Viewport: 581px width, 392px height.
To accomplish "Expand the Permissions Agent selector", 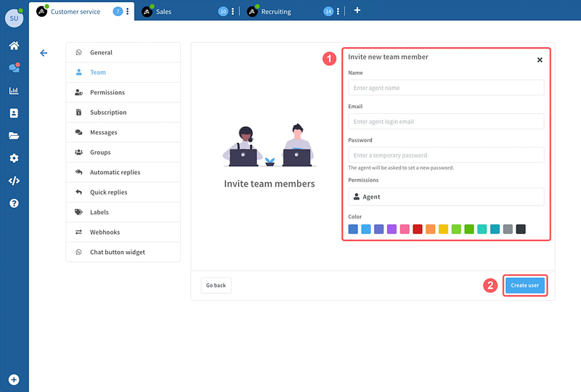I will pyautogui.click(x=446, y=197).
